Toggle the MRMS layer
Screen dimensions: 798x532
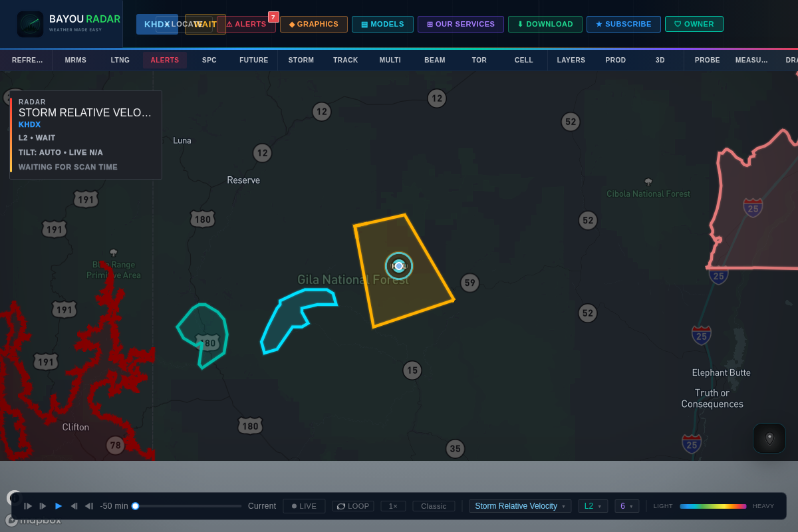click(76, 60)
